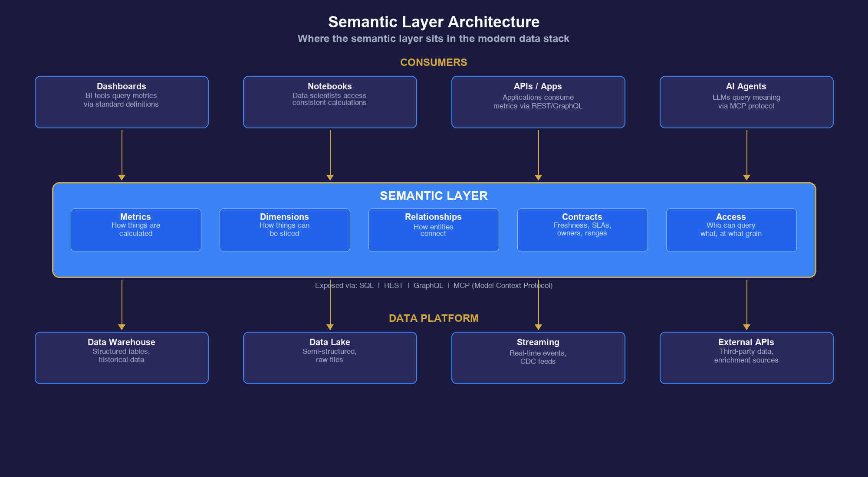This screenshot has height=477, width=868.
Task: Click the CONSUMERS section heading
Action: coord(434,62)
